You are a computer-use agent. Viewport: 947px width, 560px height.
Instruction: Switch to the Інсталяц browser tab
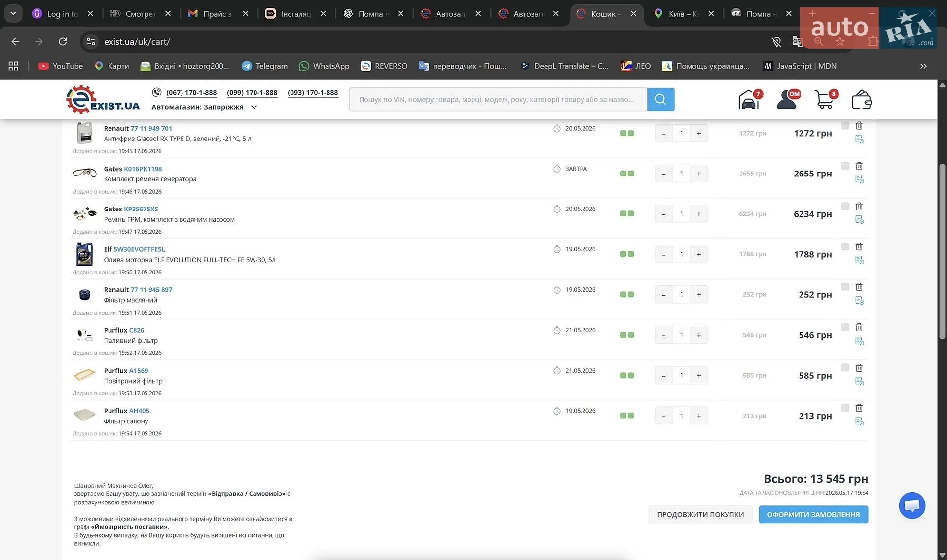pos(295,14)
